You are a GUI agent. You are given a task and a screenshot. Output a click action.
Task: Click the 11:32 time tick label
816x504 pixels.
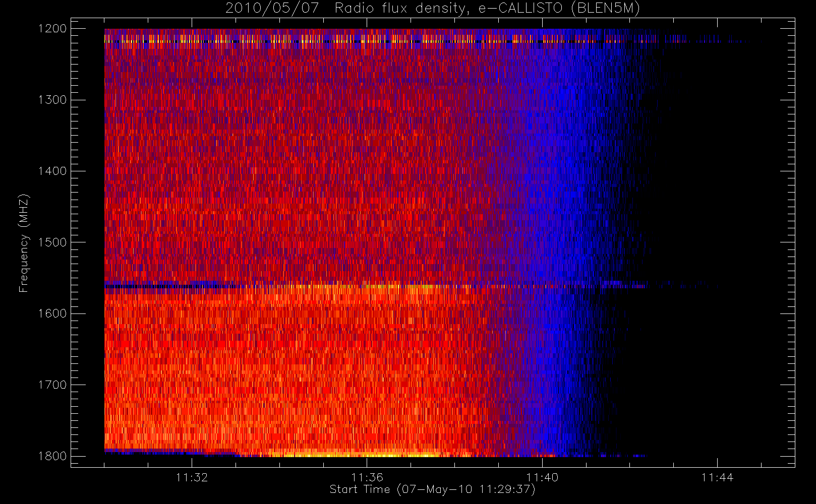point(192,477)
